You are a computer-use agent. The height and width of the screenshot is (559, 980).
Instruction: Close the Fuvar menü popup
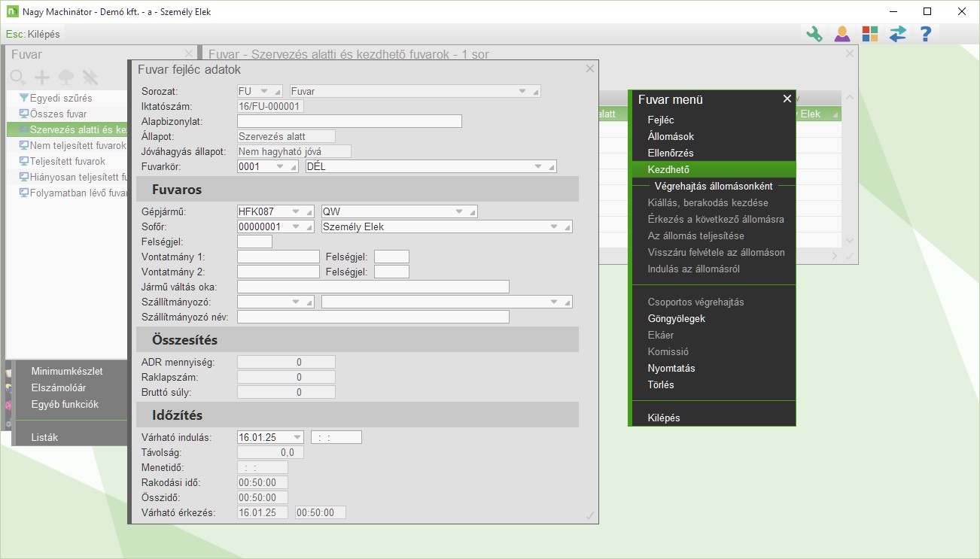click(x=787, y=99)
